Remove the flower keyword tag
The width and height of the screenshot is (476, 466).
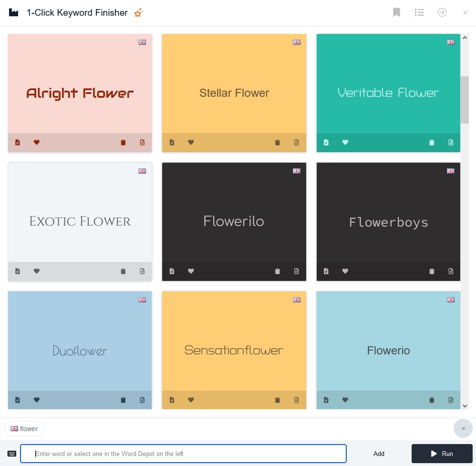(x=463, y=428)
